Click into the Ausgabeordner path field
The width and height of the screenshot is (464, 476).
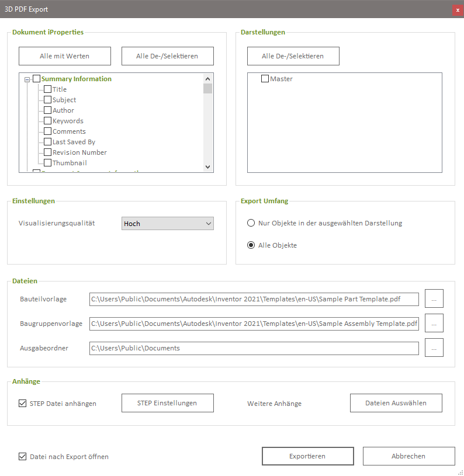coord(254,348)
